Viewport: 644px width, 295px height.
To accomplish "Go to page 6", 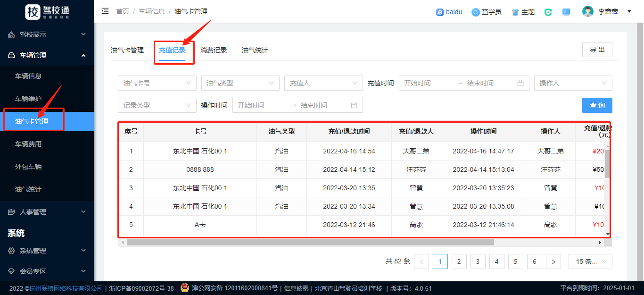I will pyautogui.click(x=535, y=261).
